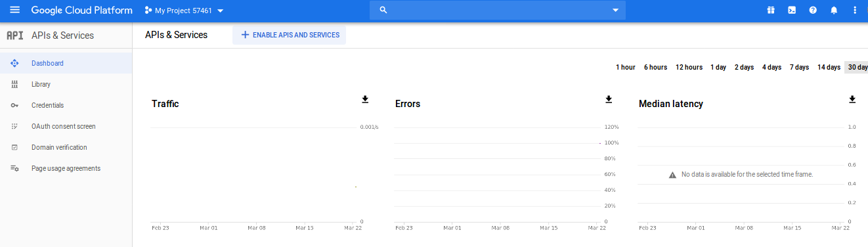This screenshot has width=868, height=247.
Task: Click the plus icon beside Enable APIs
Action: click(x=246, y=35)
